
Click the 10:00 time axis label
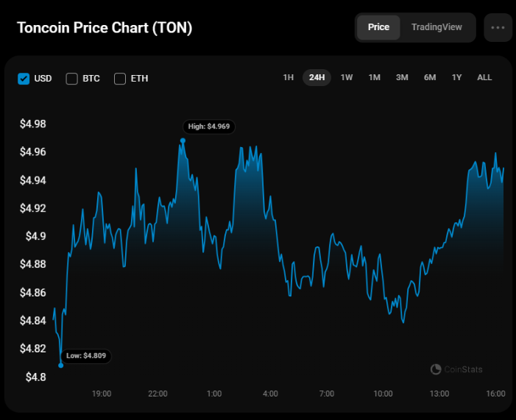coord(383,394)
